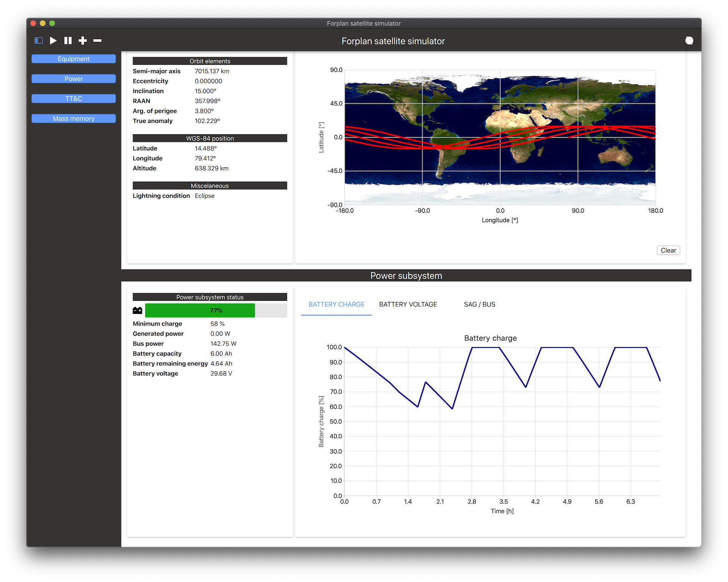Switch to the Battery Voltage tab
728x582 pixels.
408,304
